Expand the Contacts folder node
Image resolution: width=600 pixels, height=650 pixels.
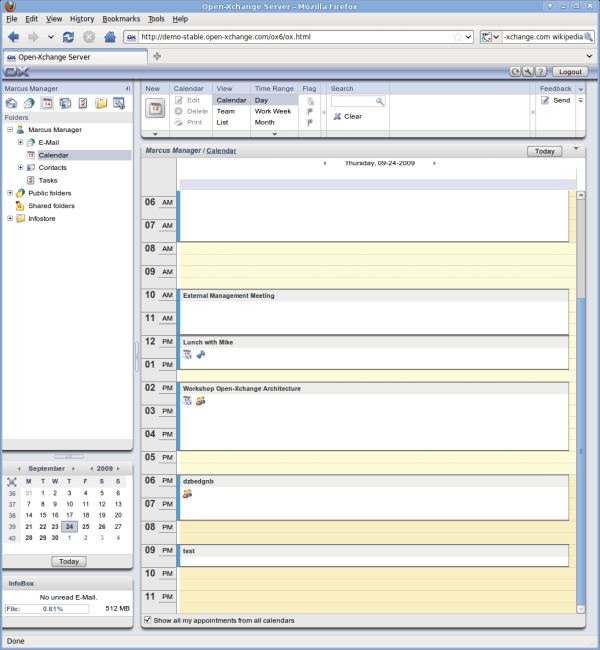[x=20, y=167]
